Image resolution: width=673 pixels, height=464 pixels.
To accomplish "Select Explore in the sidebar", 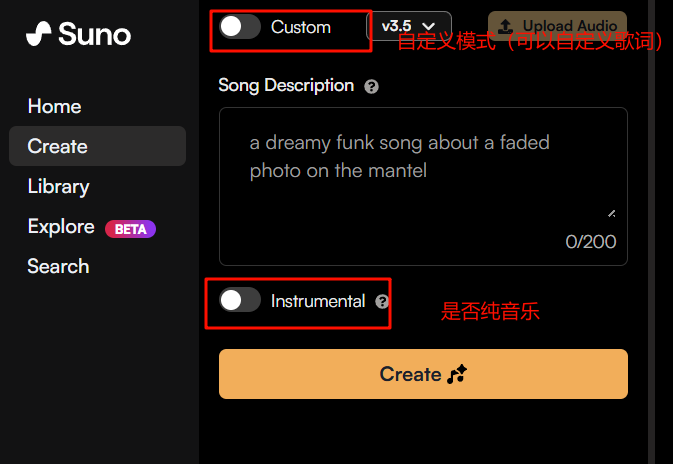I will [61, 226].
